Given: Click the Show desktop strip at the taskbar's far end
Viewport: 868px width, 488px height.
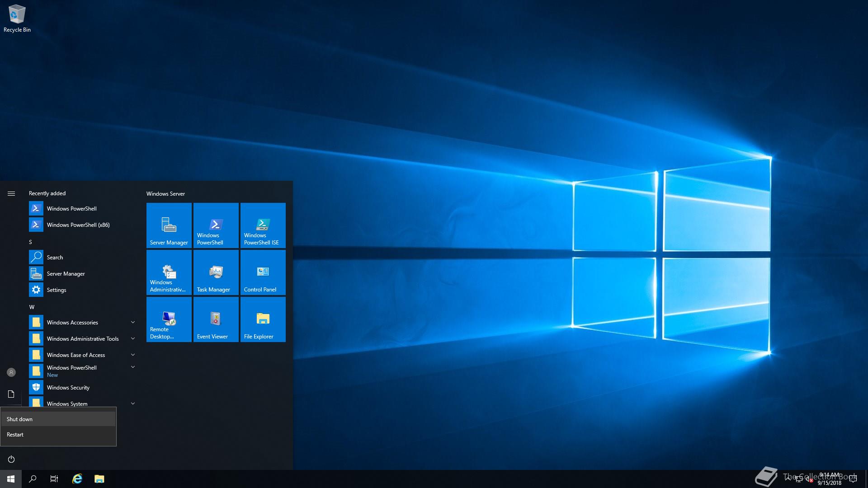Looking at the screenshot, I should click(866, 479).
